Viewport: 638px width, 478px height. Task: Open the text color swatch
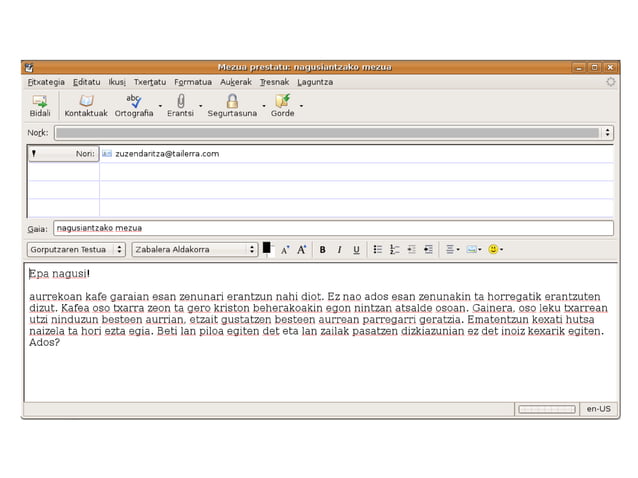pos(267,247)
